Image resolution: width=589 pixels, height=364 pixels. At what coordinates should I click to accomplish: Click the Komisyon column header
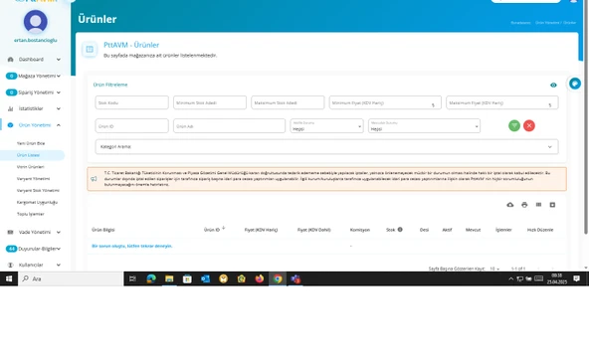coord(360,230)
